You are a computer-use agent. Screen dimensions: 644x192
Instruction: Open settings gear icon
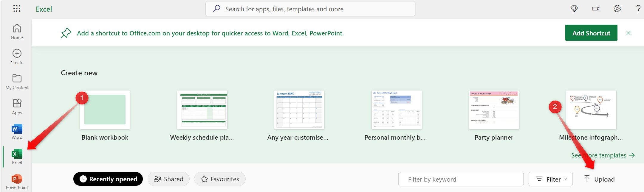617,9
